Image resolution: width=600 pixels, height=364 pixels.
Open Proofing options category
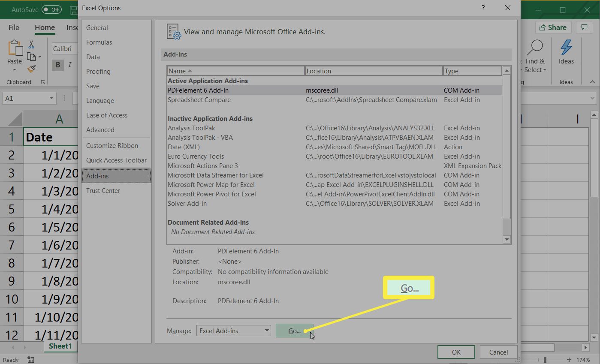click(x=116, y=71)
